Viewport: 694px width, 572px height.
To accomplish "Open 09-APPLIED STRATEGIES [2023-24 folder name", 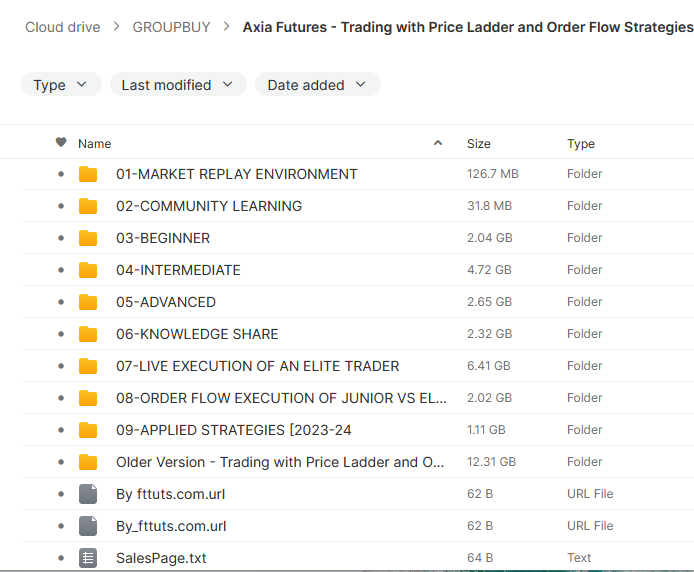I will pyautogui.click(x=234, y=430).
